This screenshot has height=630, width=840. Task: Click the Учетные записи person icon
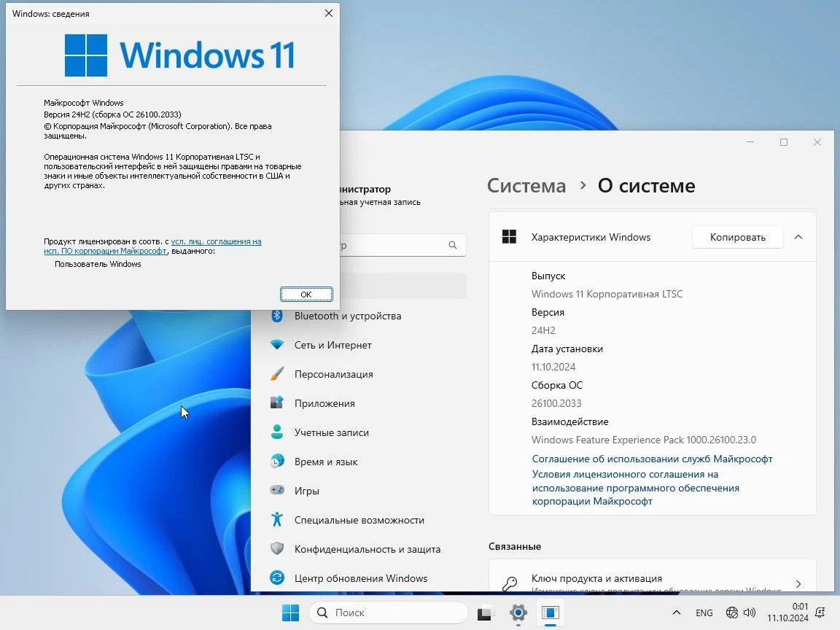pyautogui.click(x=277, y=432)
